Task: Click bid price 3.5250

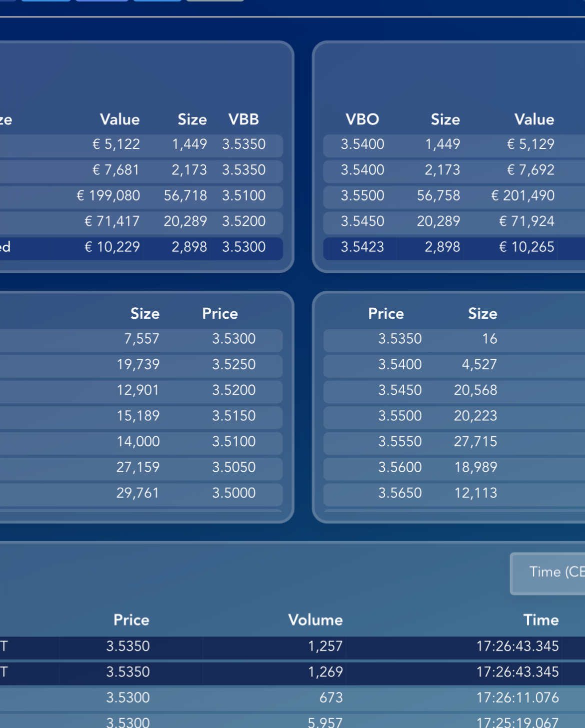Action: click(234, 365)
